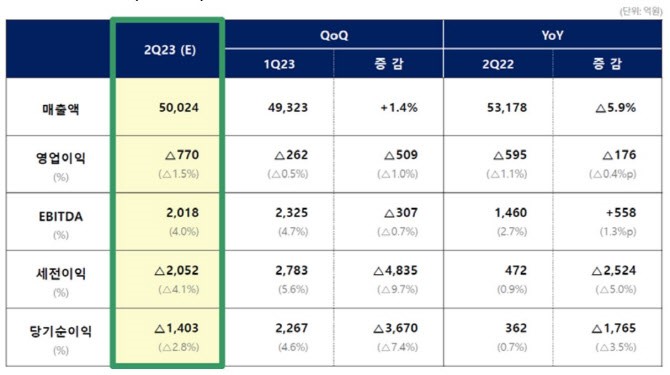Click the 1Q23 sub-header
This screenshot has width=670, height=375.
(x=279, y=64)
